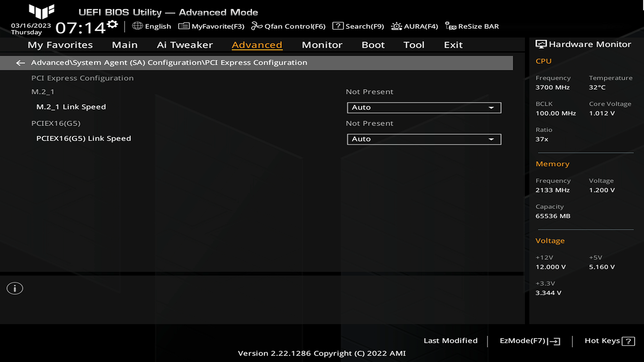644x362 pixels.
Task: Select the M.2_1 Link Speed label
Action: (71, 107)
